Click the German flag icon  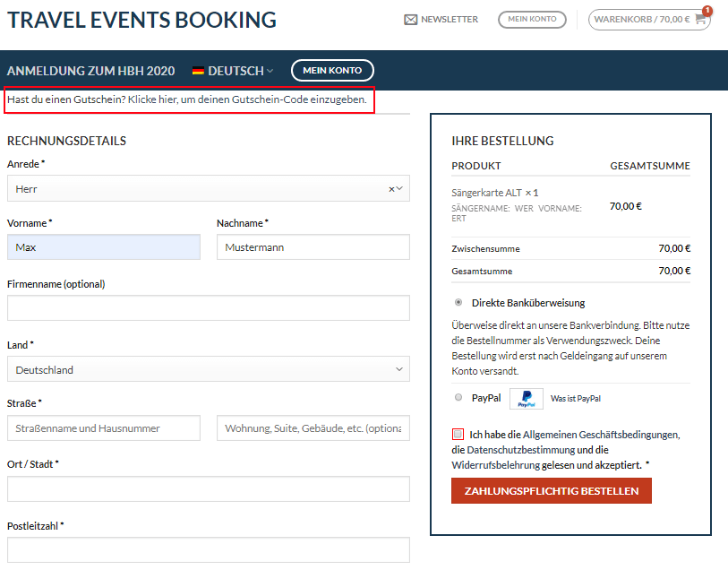click(198, 71)
